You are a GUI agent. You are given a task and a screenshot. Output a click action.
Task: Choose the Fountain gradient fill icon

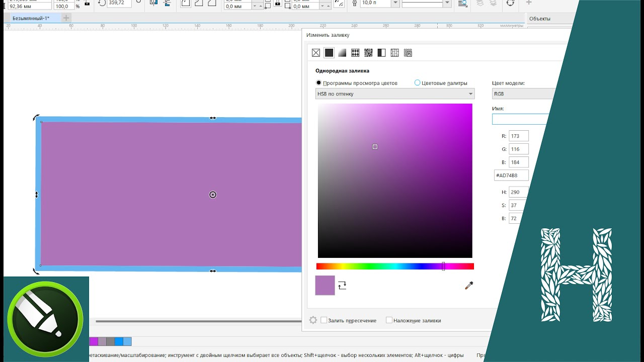pyautogui.click(x=342, y=53)
